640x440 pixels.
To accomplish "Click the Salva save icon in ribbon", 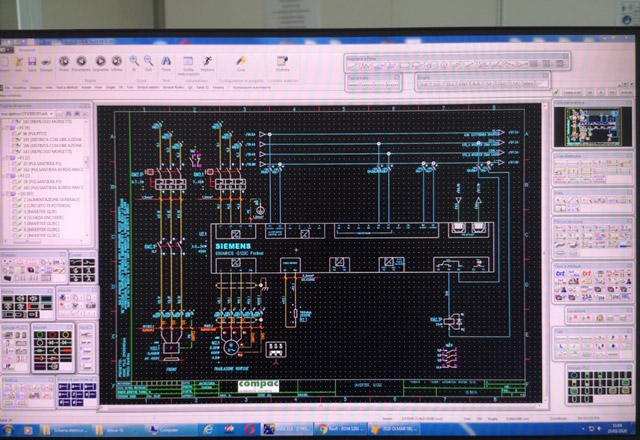I will (x=32, y=63).
